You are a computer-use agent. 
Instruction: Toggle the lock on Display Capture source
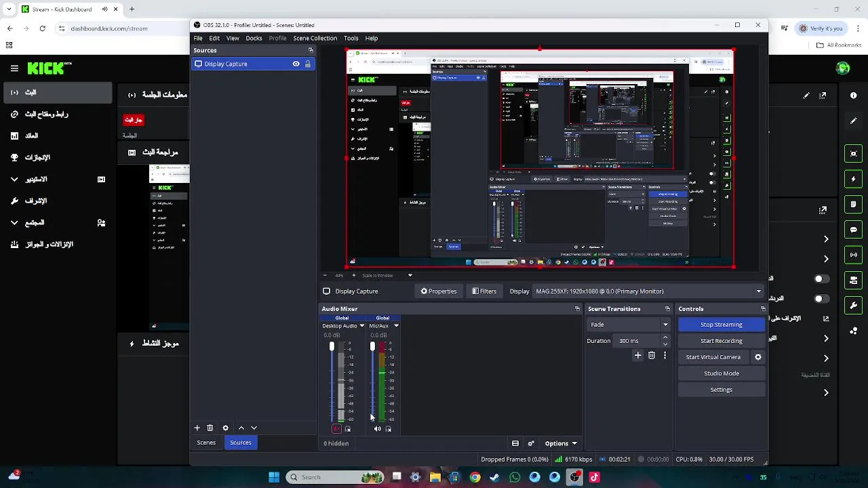[x=307, y=64]
